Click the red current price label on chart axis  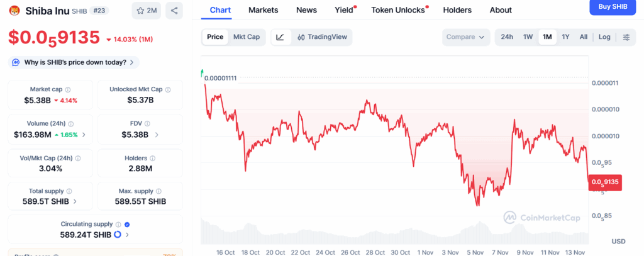click(604, 182)
